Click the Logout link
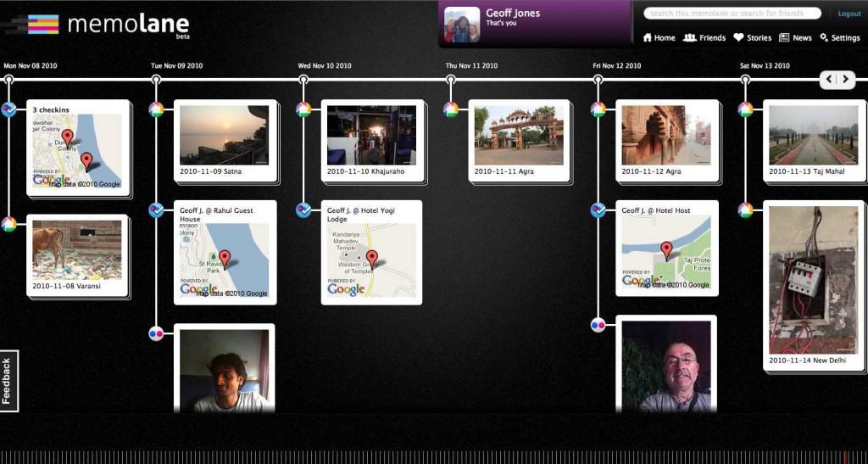The height and width of the screenshot is (464, 868). tap(849, 14)
